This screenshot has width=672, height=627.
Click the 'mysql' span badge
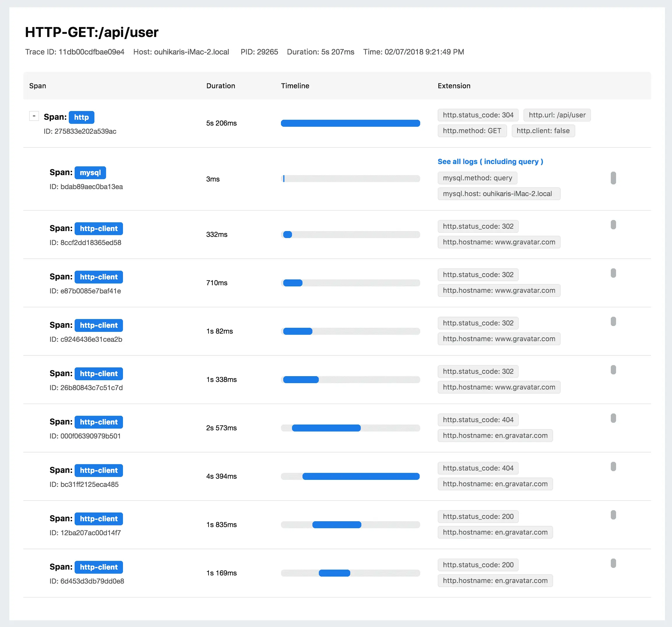click(90, 173)
